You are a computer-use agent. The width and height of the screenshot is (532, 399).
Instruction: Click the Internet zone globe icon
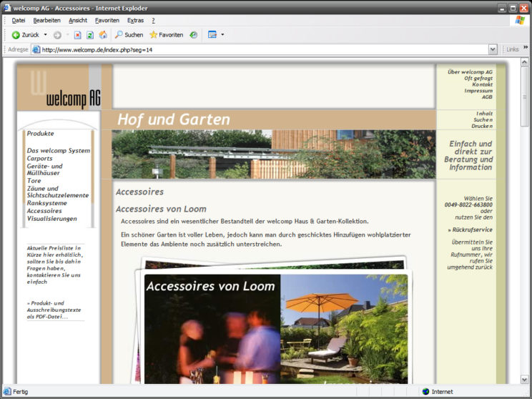click(425, 392)
